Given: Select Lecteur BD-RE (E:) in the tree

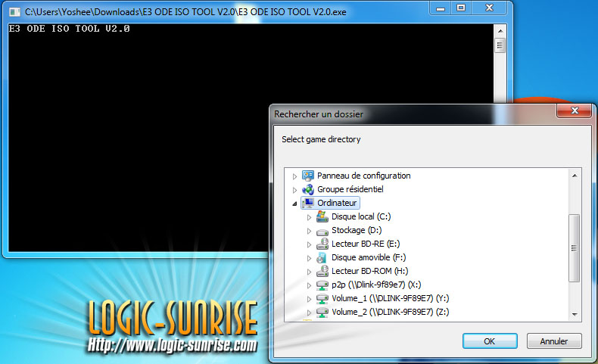Looking at the screenshot, I should click(366, 244).
